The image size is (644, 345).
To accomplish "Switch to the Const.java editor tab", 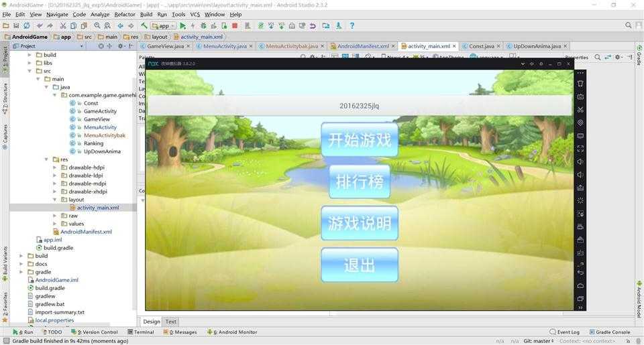I will [x=482, y=46].
